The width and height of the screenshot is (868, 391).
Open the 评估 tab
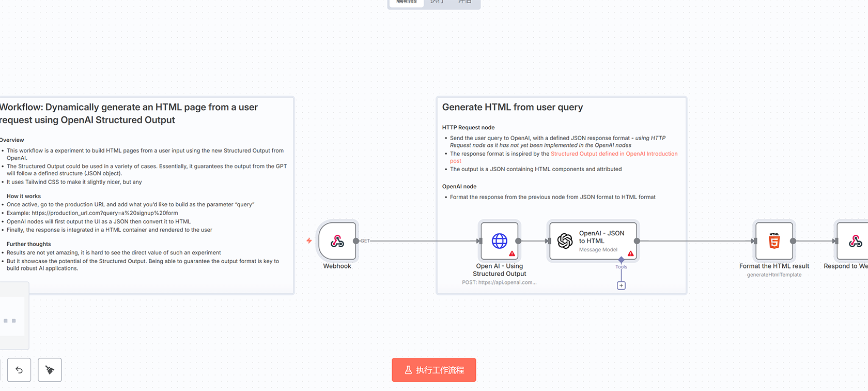465,2
